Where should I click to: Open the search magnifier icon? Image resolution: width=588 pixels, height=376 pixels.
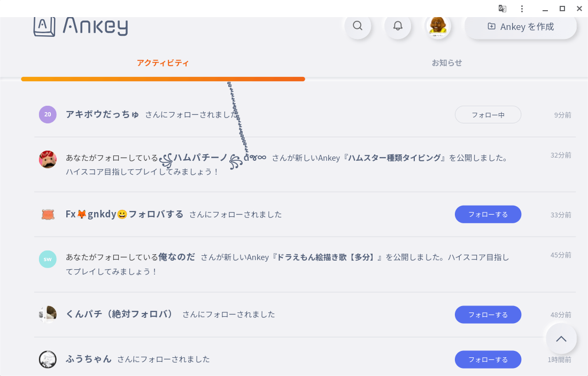[x=358, y=26]
